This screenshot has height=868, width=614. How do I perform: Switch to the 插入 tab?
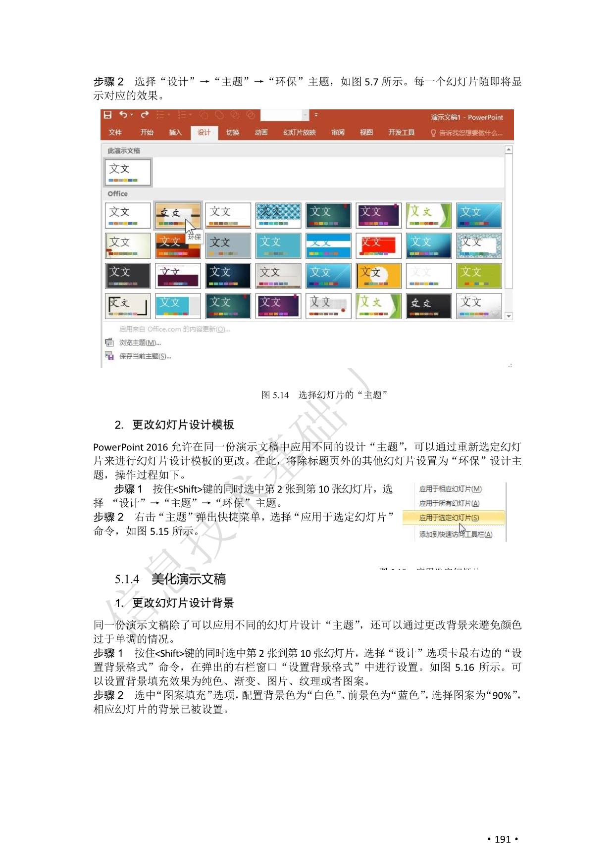click(175, 132)
